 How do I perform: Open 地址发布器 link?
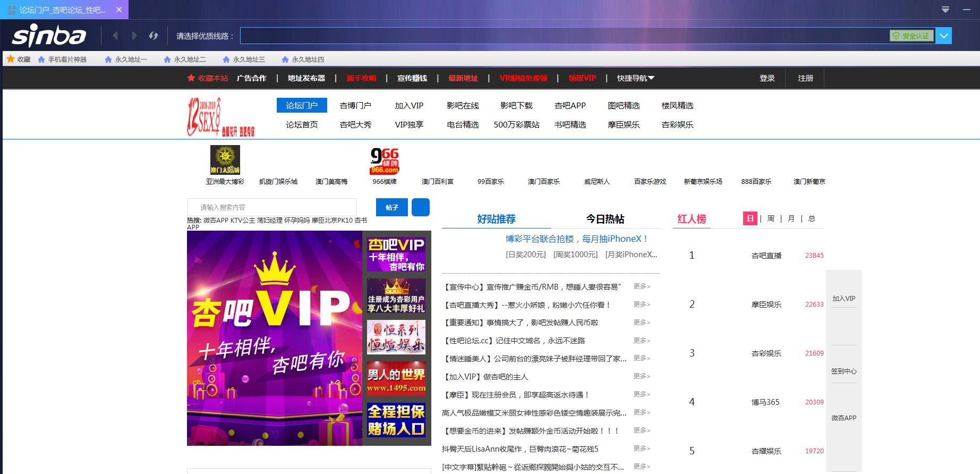tap(306, 78)
